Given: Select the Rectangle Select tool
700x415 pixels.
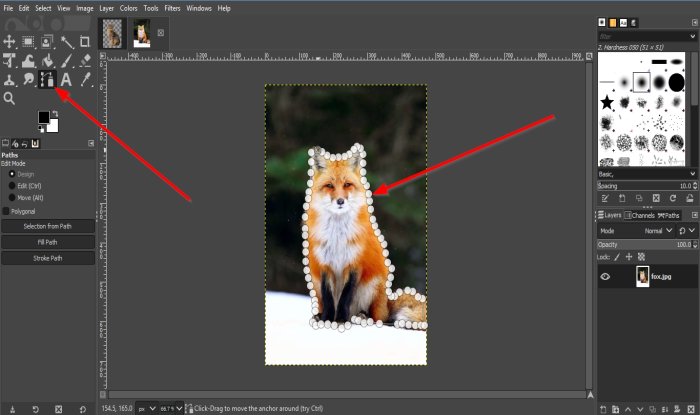Looking at the screenshot, I should (28, 42).
